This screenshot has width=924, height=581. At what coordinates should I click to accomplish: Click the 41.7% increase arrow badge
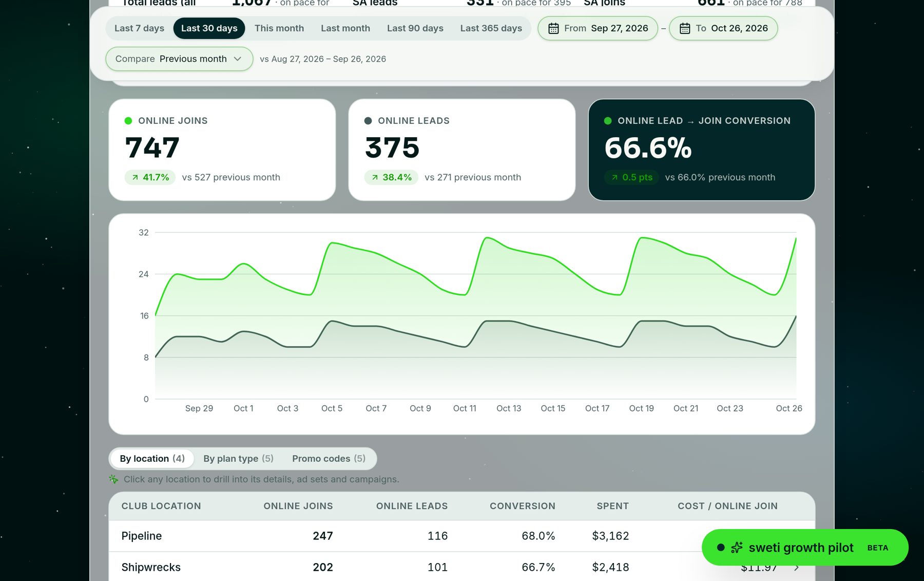click(150, 177)
